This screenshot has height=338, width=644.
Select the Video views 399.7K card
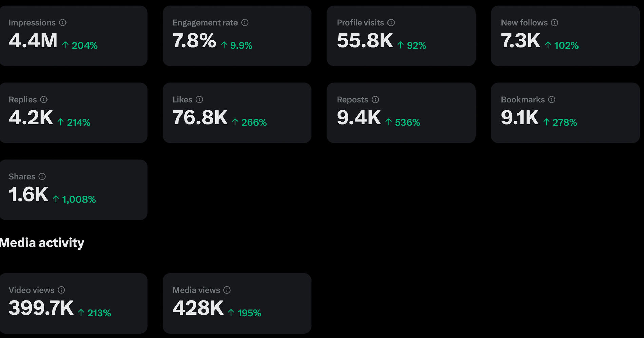(x=73, y=303)
